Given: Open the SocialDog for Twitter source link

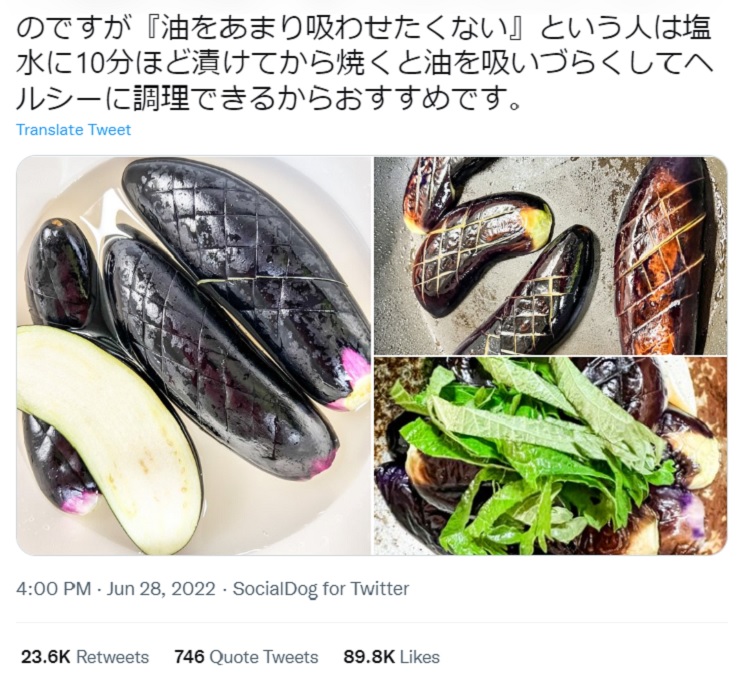Looking at the screenshot, I should click(320, 589).
